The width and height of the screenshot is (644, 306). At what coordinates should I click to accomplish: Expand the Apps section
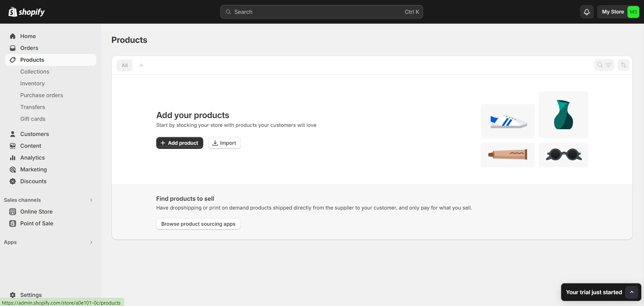pos(91,242)
